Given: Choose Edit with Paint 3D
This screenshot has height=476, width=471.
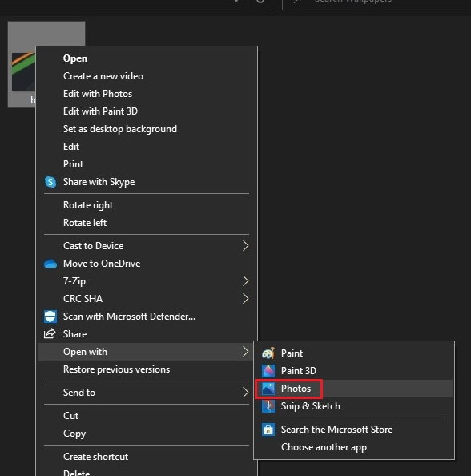Looking at the screenshot, I should pos(147,111).
